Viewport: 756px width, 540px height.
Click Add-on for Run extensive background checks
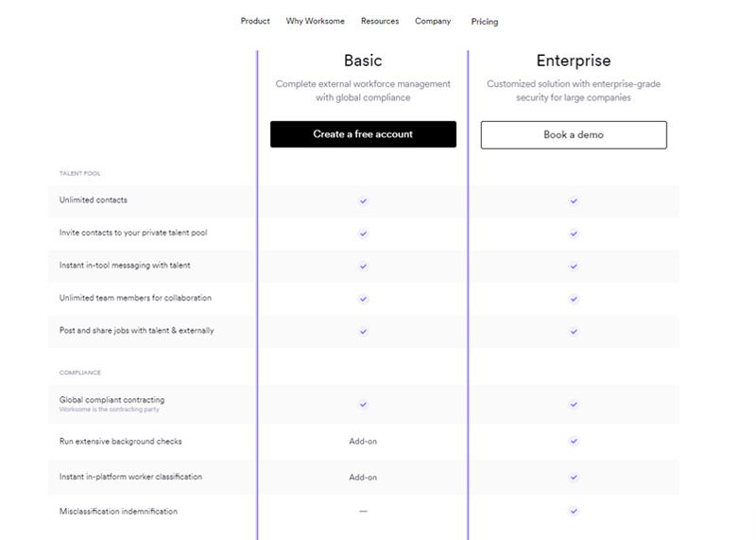pyautogui.click(x=363, y=441)
